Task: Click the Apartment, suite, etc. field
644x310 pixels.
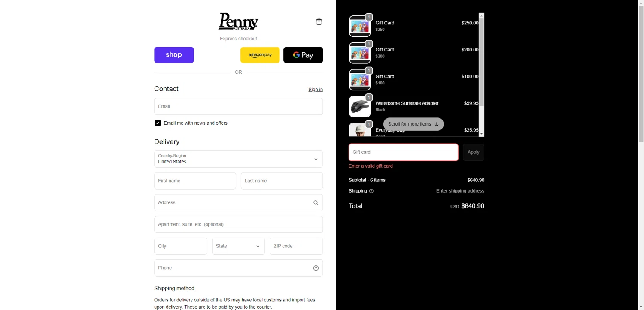Action: (239, 224)
